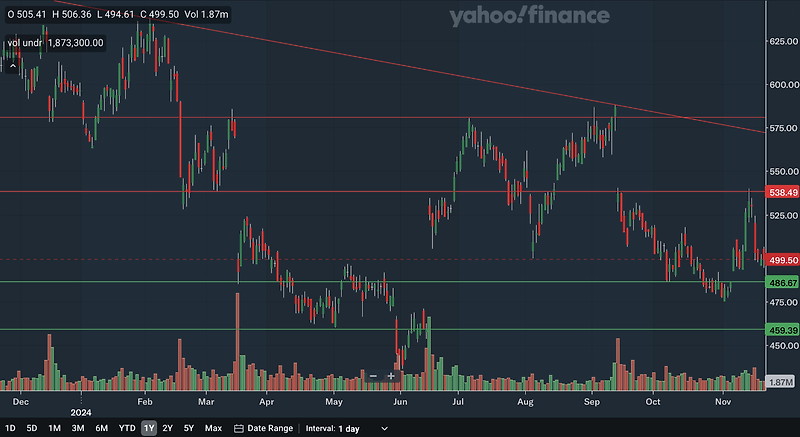Click the 538.49 red price label
The width and height of the screenshot is (800, 437).
(783, 192)
